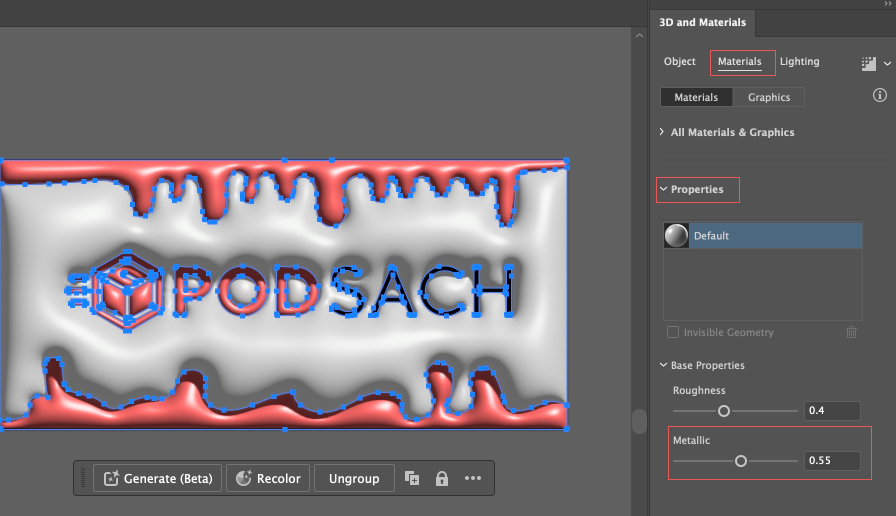The width and height of the screenshot is (896, 516).
Task: Click the Metallic label text
Action: [691, 440]
